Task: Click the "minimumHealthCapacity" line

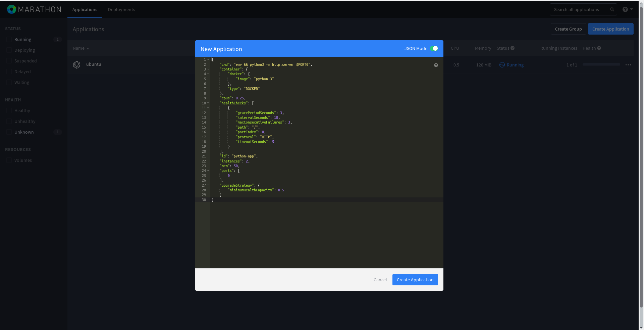Action: [256, 190]
